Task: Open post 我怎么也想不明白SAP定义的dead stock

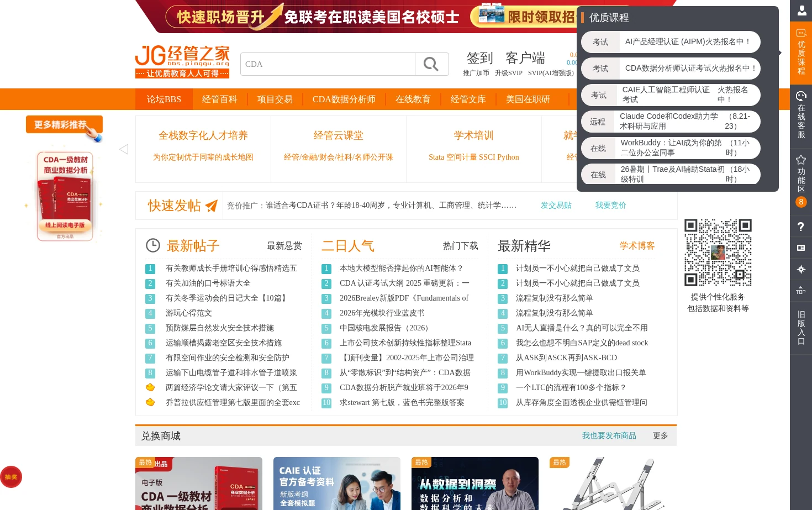Action: [582, 343]
